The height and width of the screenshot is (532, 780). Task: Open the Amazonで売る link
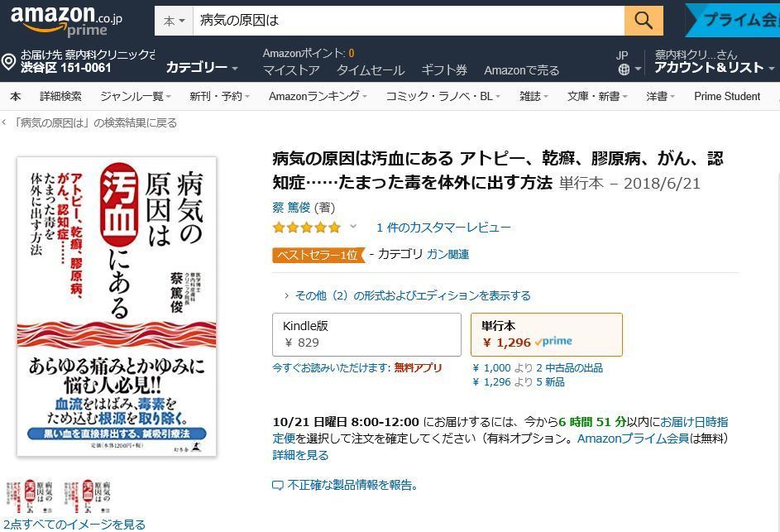coord(522,70)
